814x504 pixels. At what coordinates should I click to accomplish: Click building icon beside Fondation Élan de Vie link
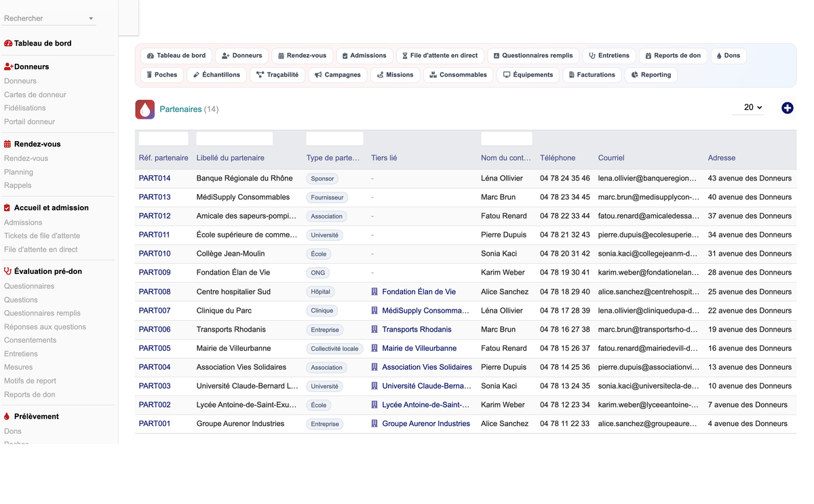374,292
